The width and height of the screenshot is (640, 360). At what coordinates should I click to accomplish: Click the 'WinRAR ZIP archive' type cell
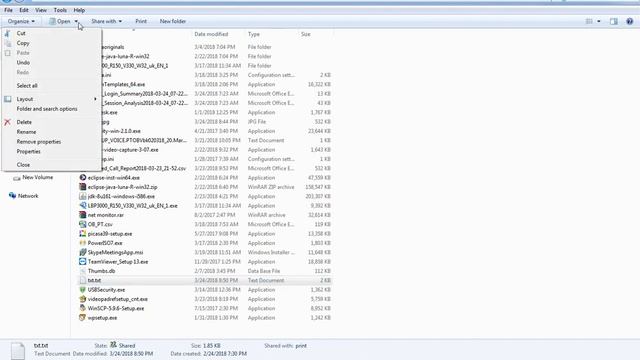tap(271, 187)
